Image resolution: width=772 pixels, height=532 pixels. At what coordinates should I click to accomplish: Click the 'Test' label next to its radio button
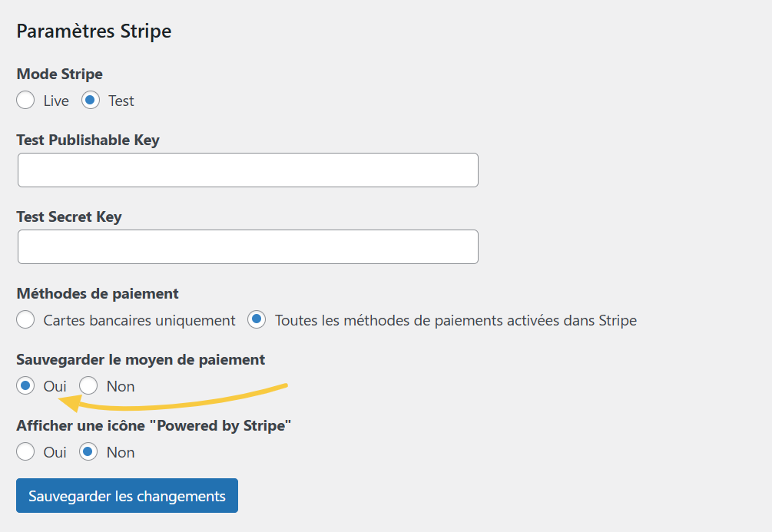point(121,100)
